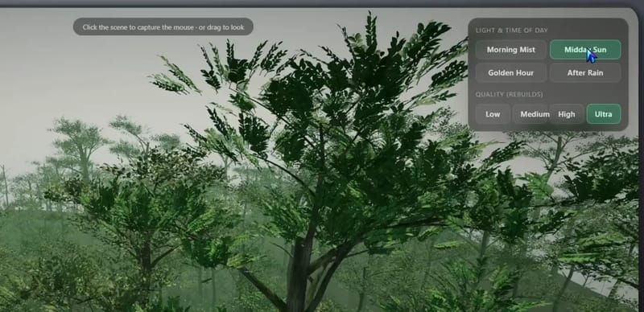
Task: Click the QUALITY (REBUILDS) heading
Action: [510, 94]
